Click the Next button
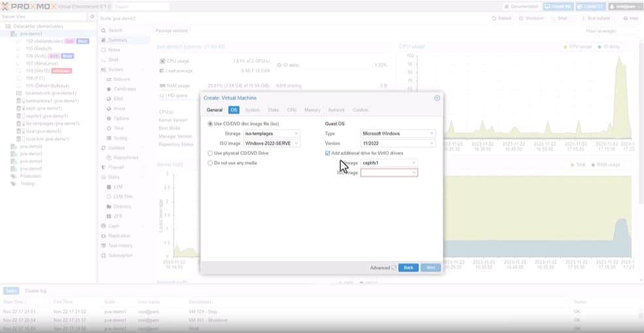The image size is (644, 333). coord(431,268)
